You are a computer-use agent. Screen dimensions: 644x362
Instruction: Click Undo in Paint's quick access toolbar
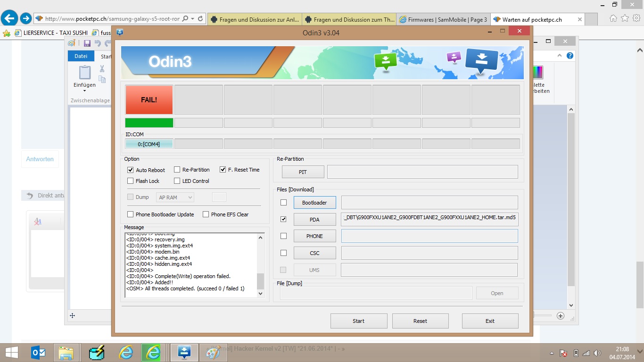click(98, 43)
